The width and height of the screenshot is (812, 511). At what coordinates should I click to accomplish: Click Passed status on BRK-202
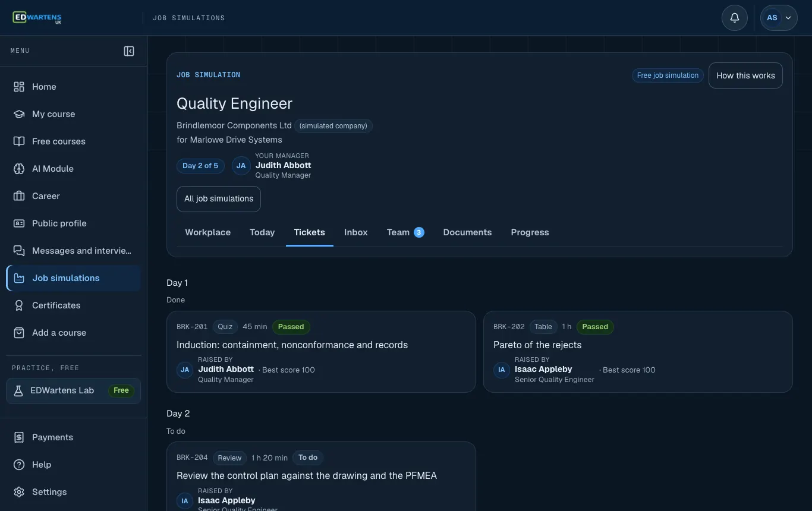point(595,327)
